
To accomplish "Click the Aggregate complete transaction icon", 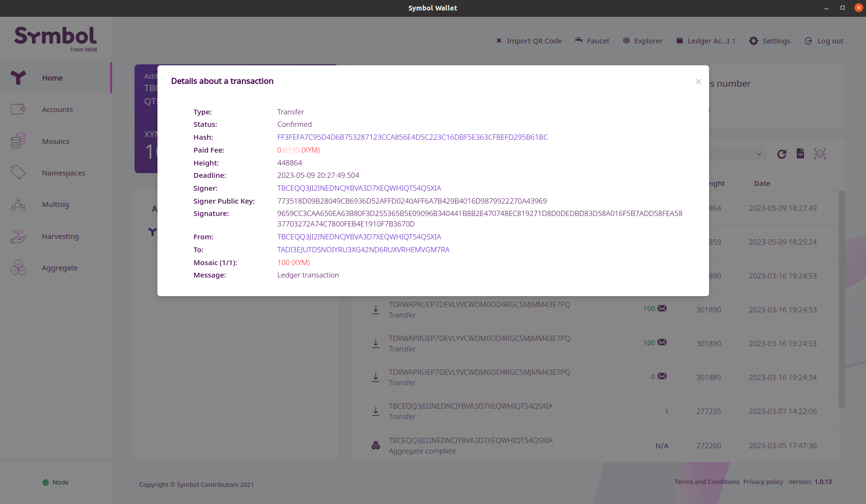I will coord(376,445).
